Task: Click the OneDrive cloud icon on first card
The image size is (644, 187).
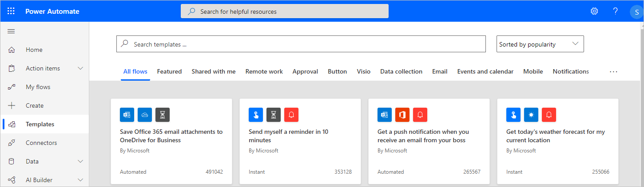Action: 145,115
